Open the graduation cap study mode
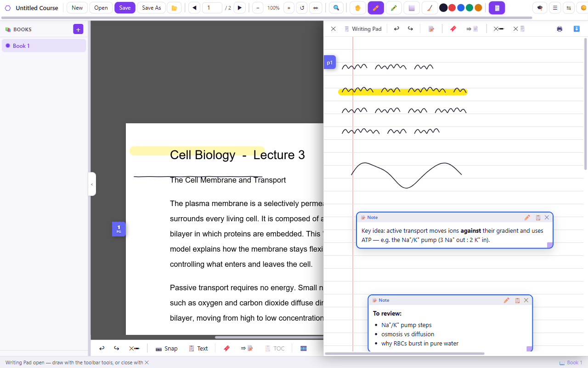The height and width of the screenshot is (368, 588). pyautogui.click(x=540, y=8)
